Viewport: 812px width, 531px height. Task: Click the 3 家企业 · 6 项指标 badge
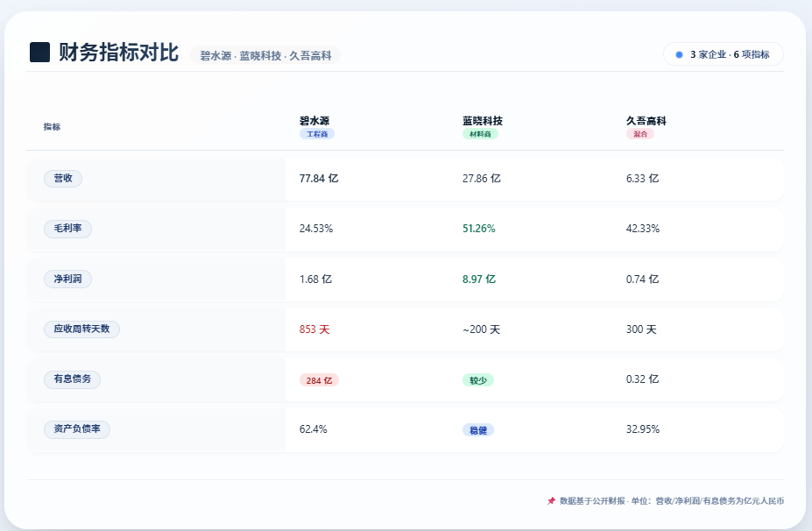723,54
